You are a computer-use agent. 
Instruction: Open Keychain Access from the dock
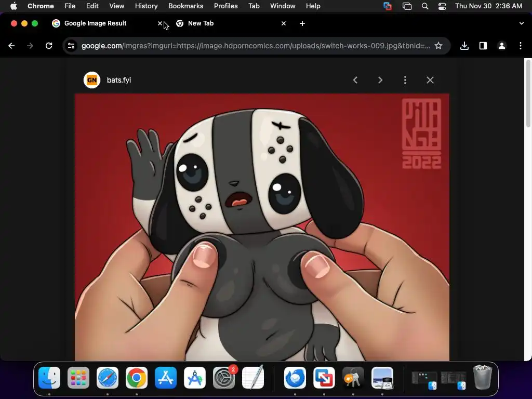pos(353,378)
